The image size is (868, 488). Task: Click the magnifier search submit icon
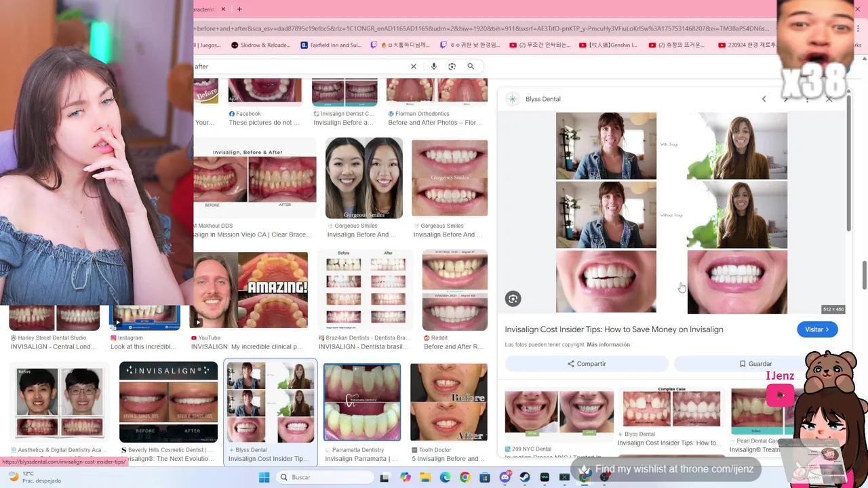tap(471, 66)
